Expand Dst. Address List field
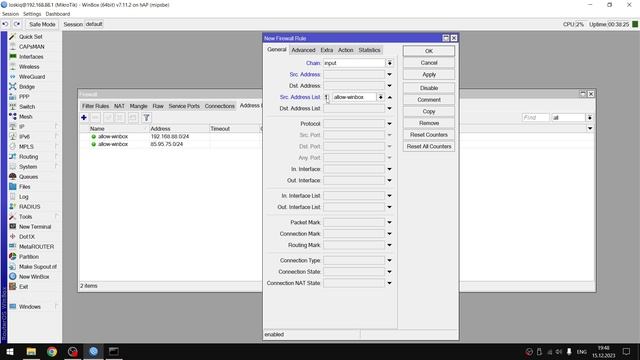Viewport: 640px width, 360px height. point(389,109)
